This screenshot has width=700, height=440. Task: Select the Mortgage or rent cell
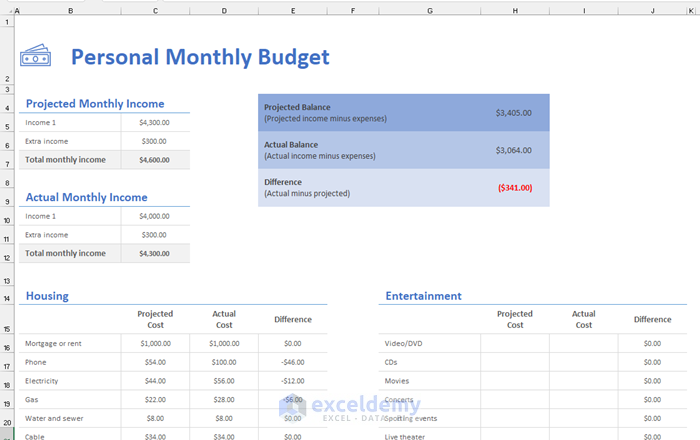tap(70, 344)
